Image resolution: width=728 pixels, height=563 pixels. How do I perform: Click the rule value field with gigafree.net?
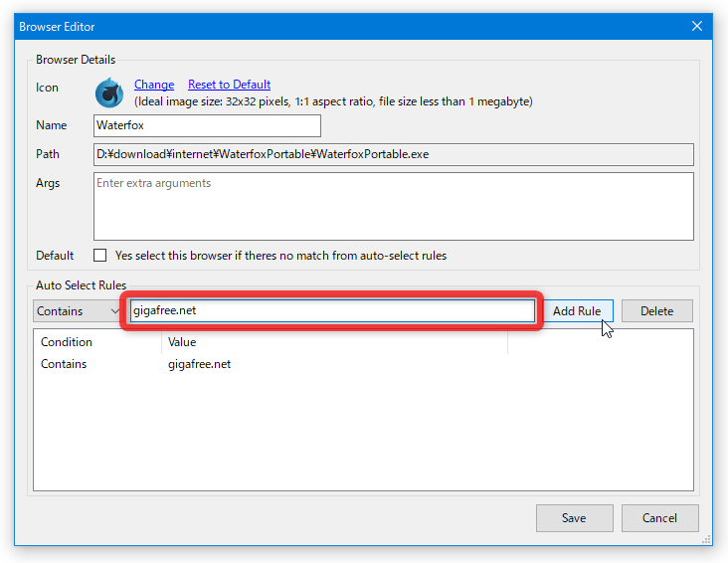[x=332, y=310]
